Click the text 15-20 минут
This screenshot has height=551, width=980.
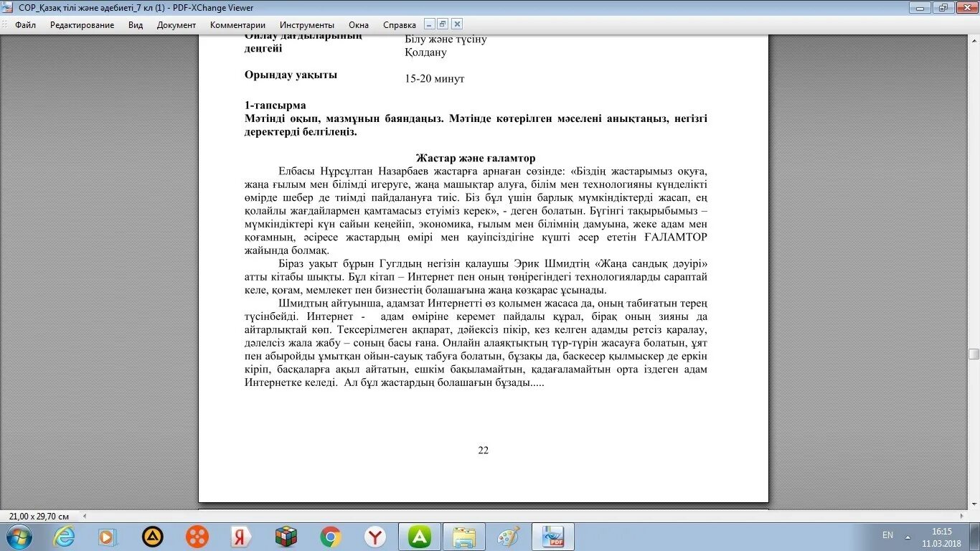(x=435, y=79)
